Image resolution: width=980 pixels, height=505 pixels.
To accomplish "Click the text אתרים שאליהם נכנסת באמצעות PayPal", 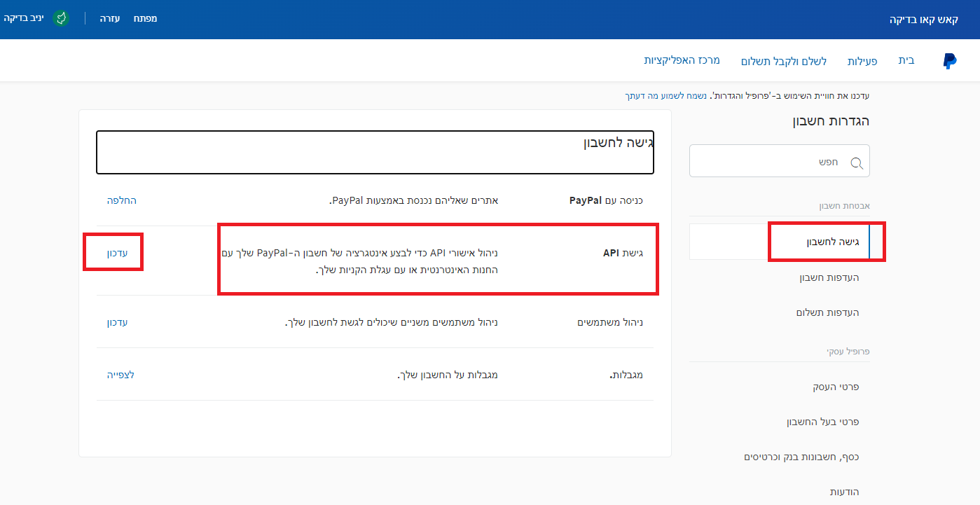I will pyautogui.click(x=413, y=200).
